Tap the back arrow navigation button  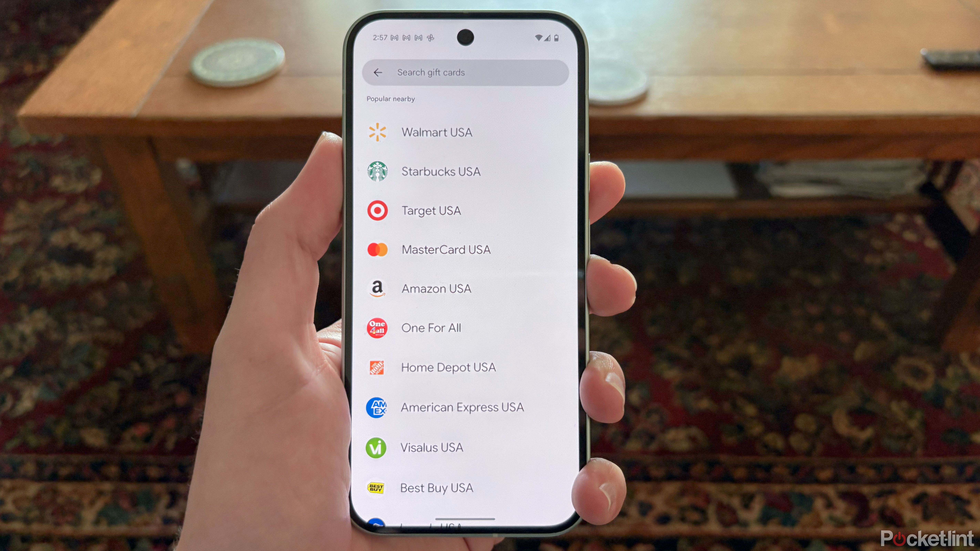click(x=380, y=72)
